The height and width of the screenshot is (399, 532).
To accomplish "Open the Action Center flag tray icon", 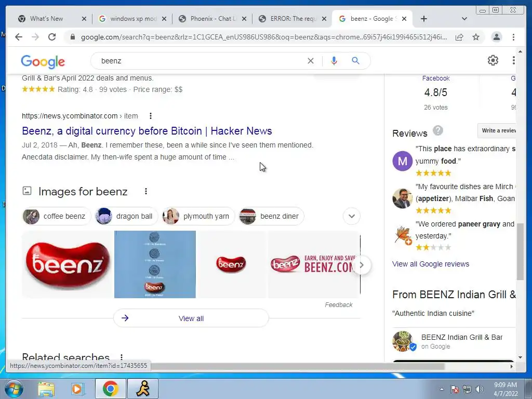I will point(454,389).
